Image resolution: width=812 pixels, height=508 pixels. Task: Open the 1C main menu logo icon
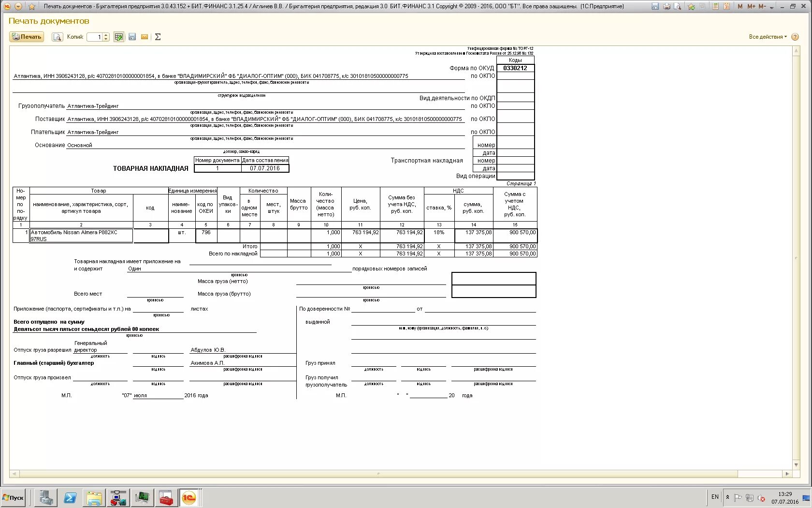7,6
